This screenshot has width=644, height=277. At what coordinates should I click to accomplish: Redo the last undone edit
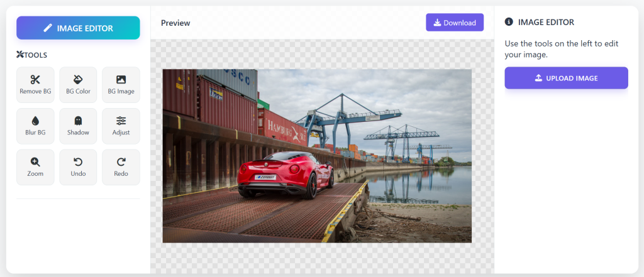click(121, 167)
